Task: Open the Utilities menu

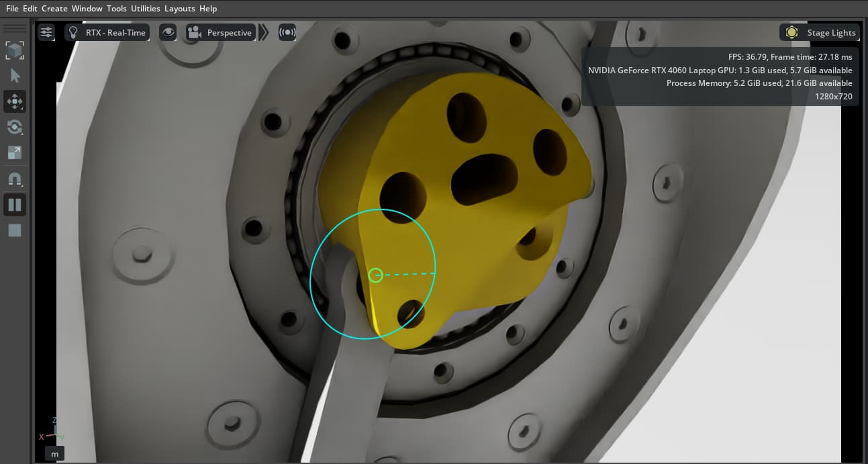Action: [146, 9]
